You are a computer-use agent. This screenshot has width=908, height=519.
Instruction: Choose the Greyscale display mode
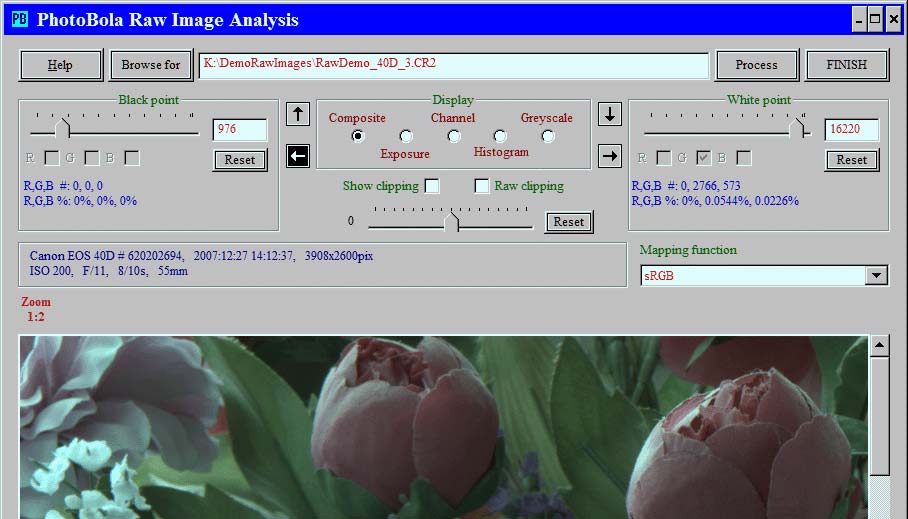[x=548, y=136]
